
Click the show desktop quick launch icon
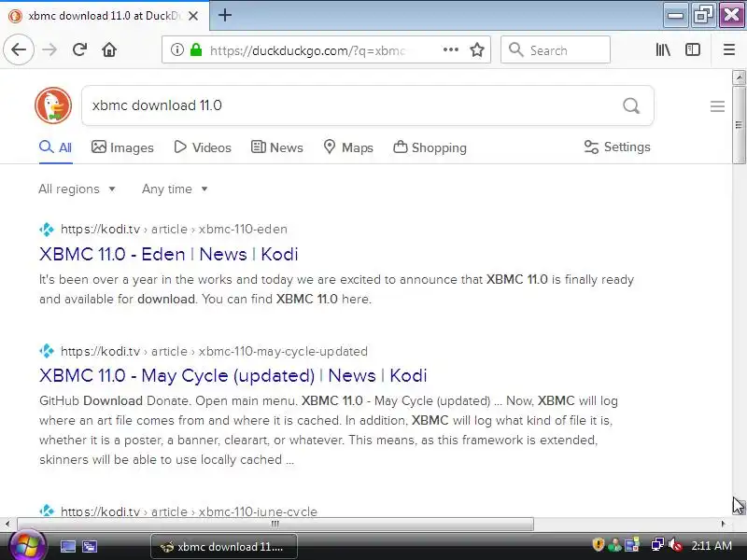pyautogui.click(x=67, y=547)
